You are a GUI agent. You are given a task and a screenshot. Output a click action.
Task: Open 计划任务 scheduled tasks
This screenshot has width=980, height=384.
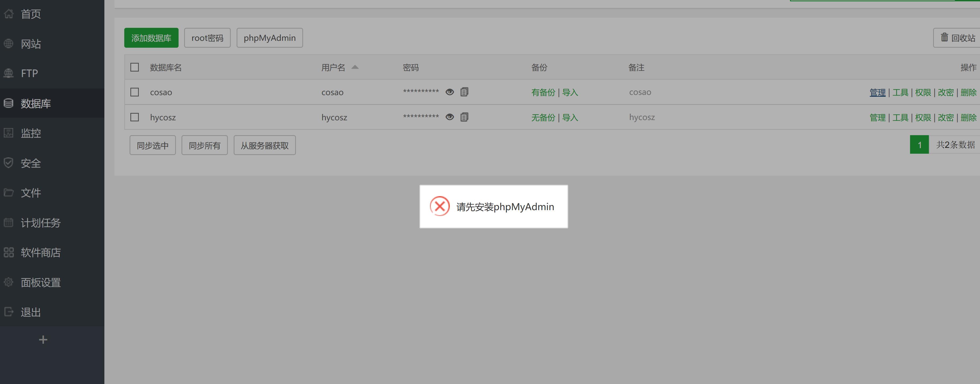coord(40,223)
